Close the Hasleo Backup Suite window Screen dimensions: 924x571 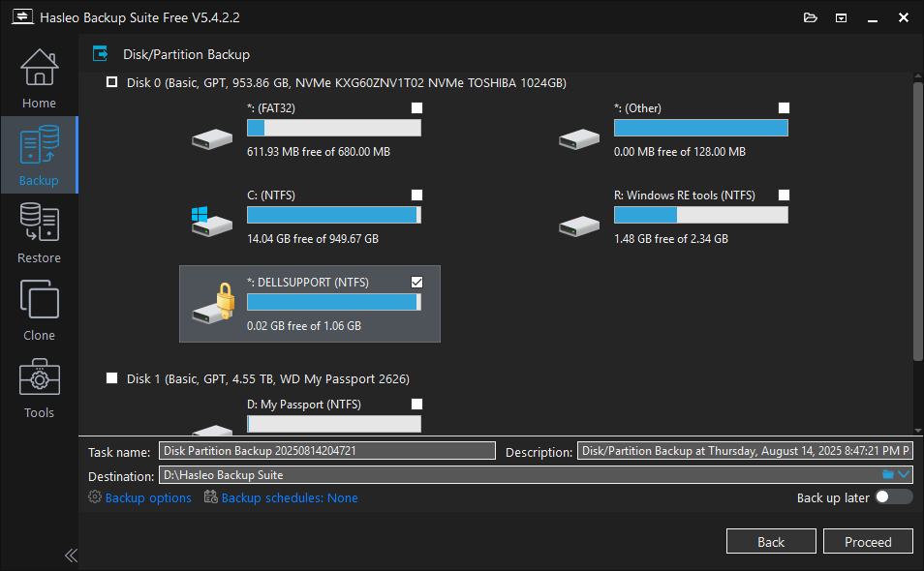click(903, 17)
